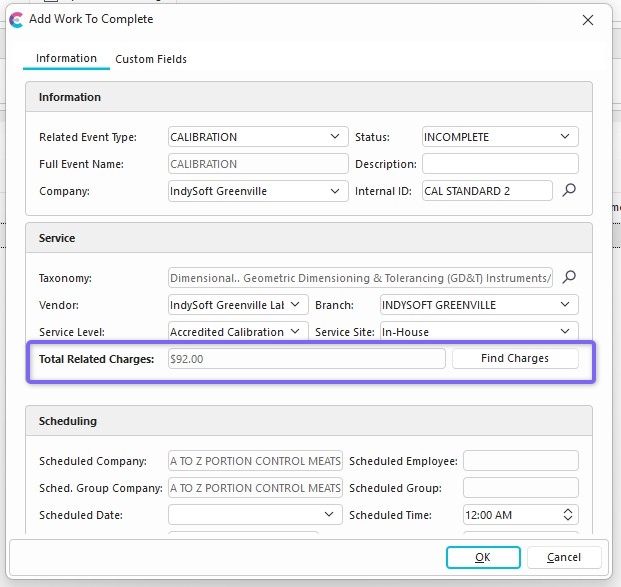Click the application logo in title bar
This screenshot has height=587, width=621.
pos(15,19)
